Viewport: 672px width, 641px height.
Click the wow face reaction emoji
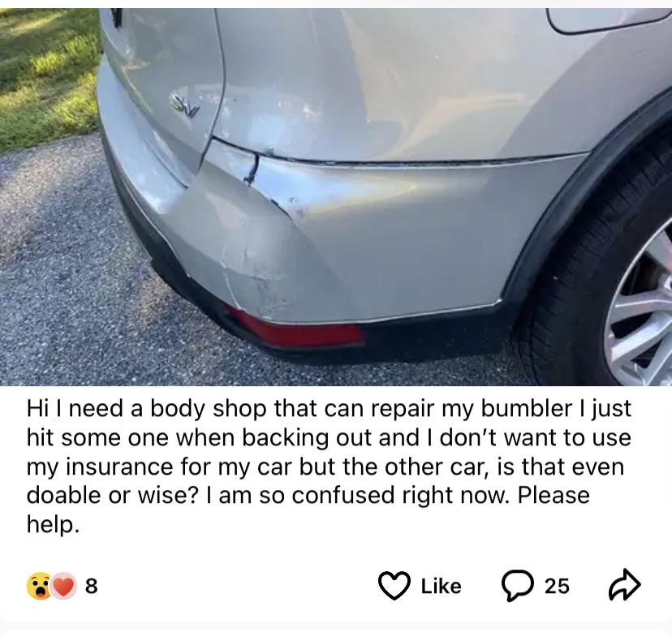click(39, 586)
